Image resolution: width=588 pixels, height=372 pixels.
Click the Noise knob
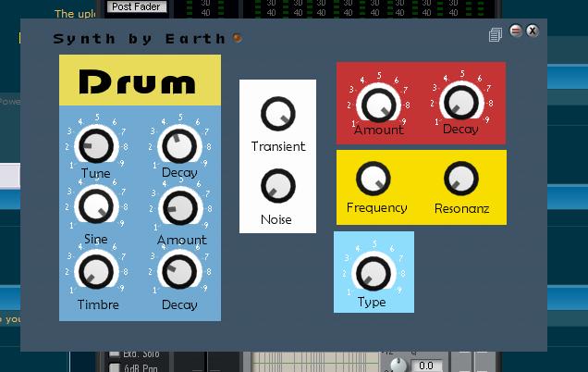(x=277, y=186)
